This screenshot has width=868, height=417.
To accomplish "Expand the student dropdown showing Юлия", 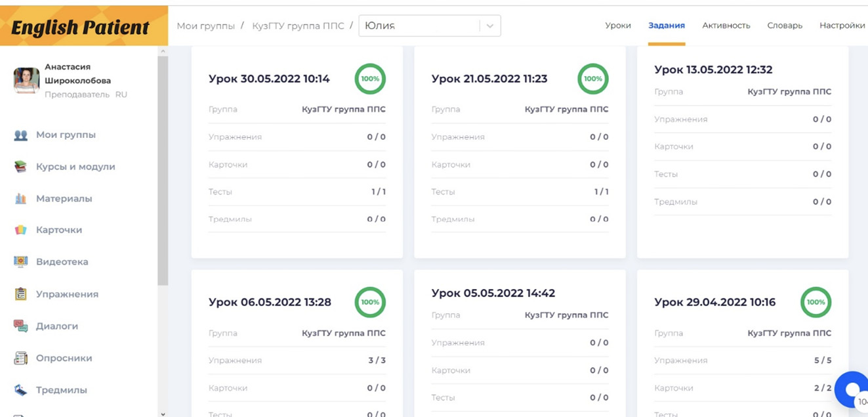I will 489,26.
